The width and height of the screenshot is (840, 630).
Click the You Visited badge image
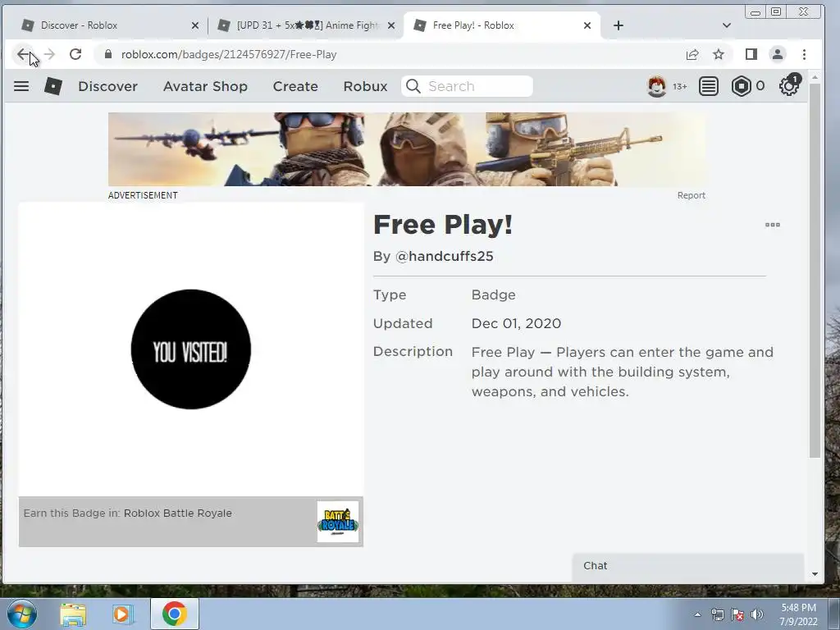190,349
